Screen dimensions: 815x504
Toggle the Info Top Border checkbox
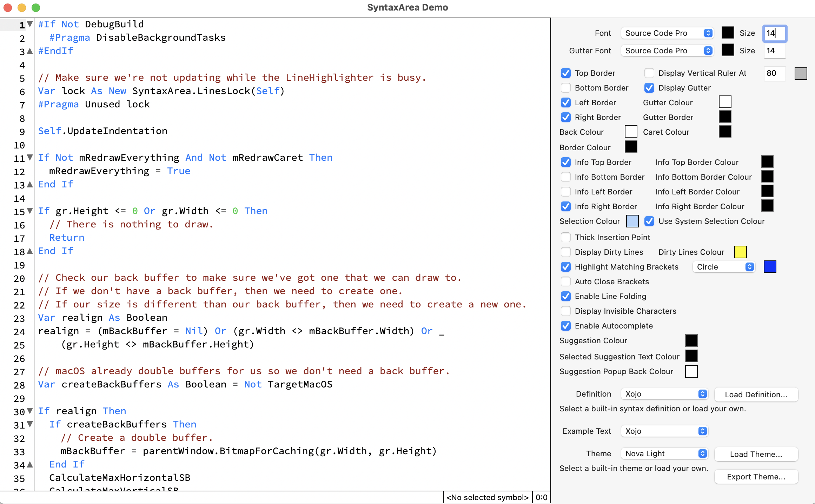[565, 162]
